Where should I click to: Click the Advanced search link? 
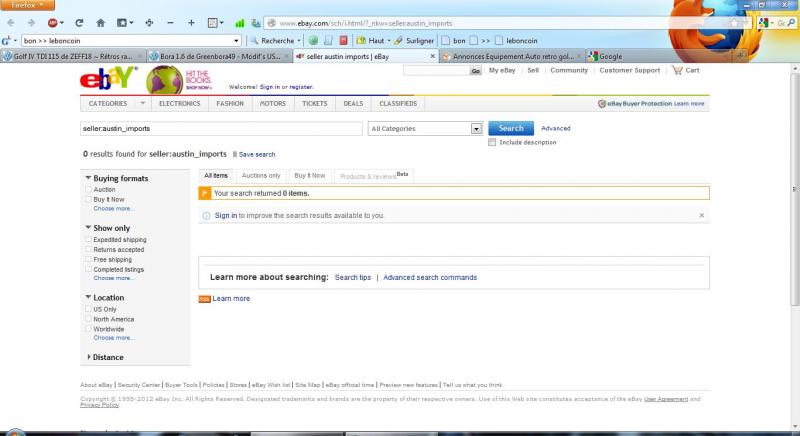pos(556,129)
